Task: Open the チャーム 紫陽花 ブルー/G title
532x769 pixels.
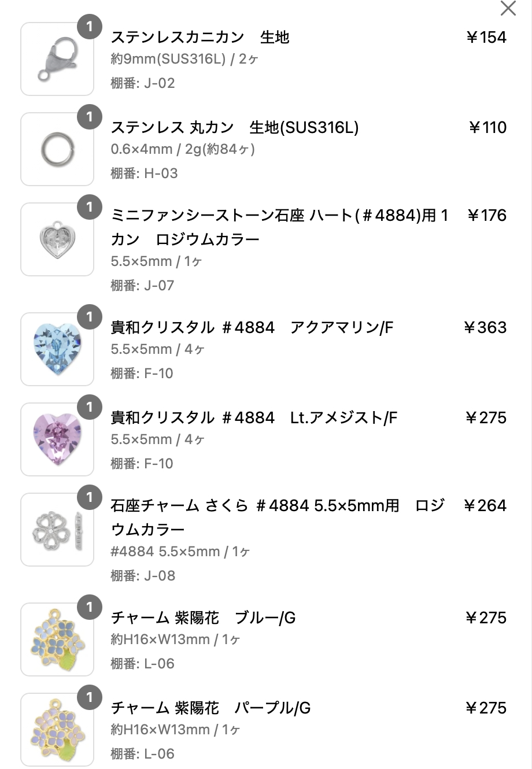Action: (x=203, y=618)
